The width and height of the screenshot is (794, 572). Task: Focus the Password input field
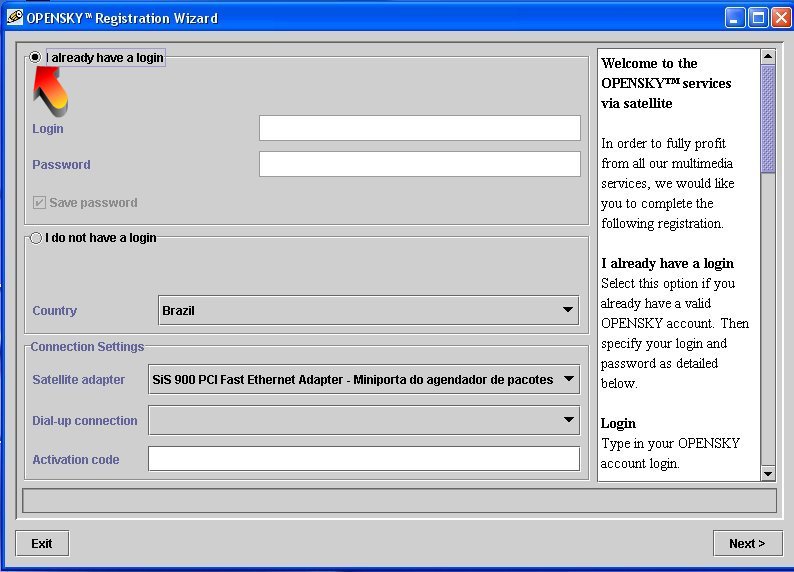click(x=420, y=164)
